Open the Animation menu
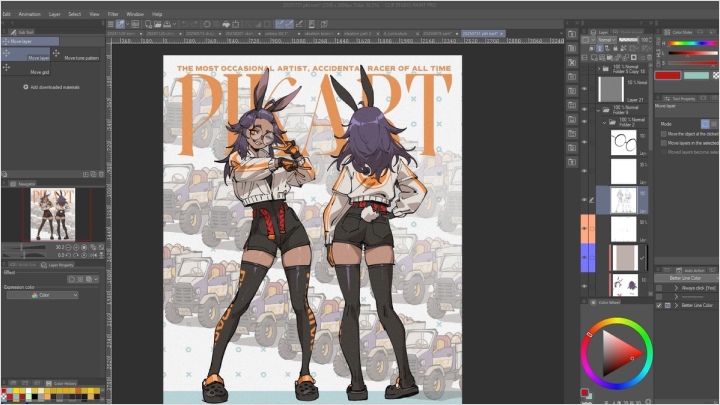The image size is (720, 405). point(29,14)
